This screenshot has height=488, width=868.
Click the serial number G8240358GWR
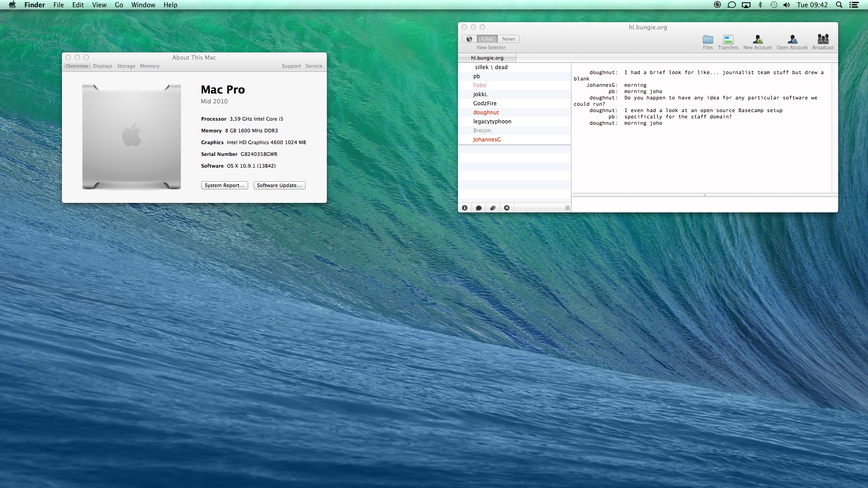pos(259,154)
